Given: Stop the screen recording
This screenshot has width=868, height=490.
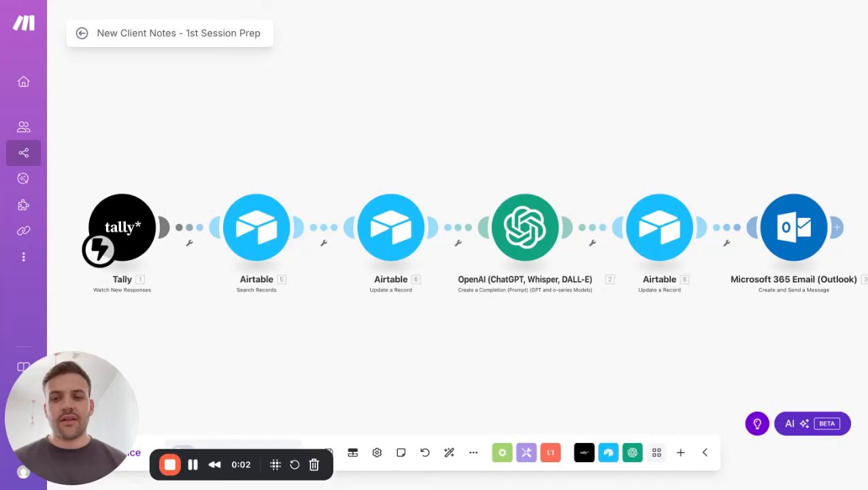Looking at the screenshot, I should pos(170,465).
